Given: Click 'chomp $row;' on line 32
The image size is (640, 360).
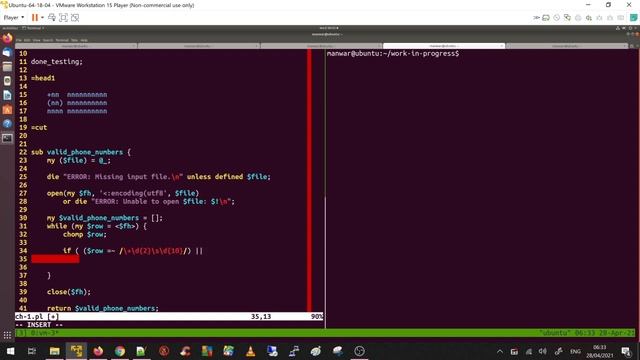Looking at the screenshot, I should coord(84,234).
